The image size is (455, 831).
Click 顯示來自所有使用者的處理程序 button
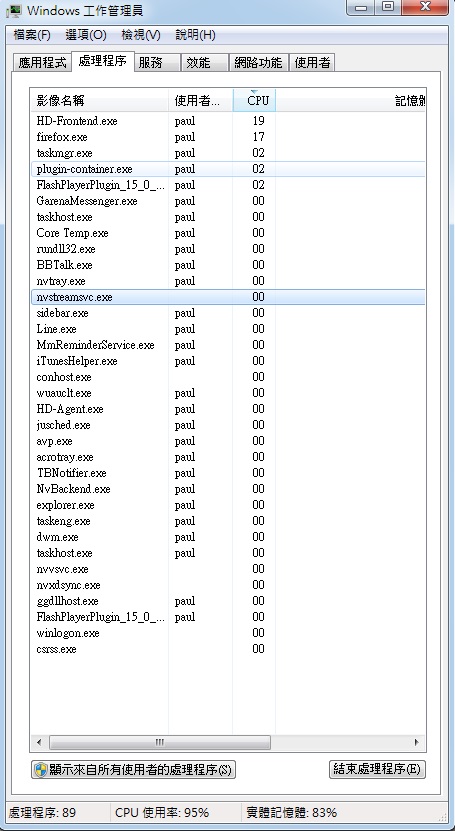pyautogui.click(x=133, y=770)
